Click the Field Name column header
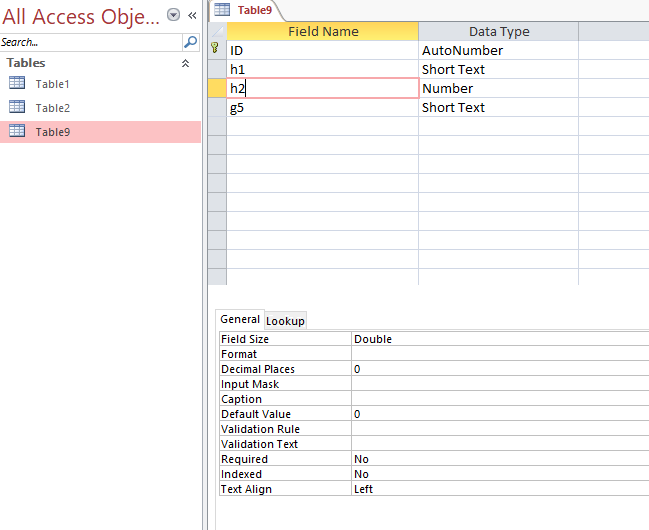The height and width of the screenshot is (530, 649). 323,31
